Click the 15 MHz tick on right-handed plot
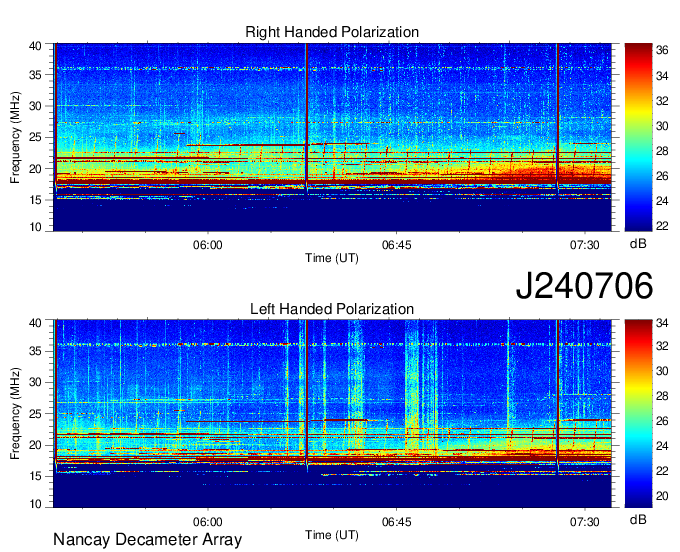The width and height of the screenshot is (680, 552). click(35, 200)
